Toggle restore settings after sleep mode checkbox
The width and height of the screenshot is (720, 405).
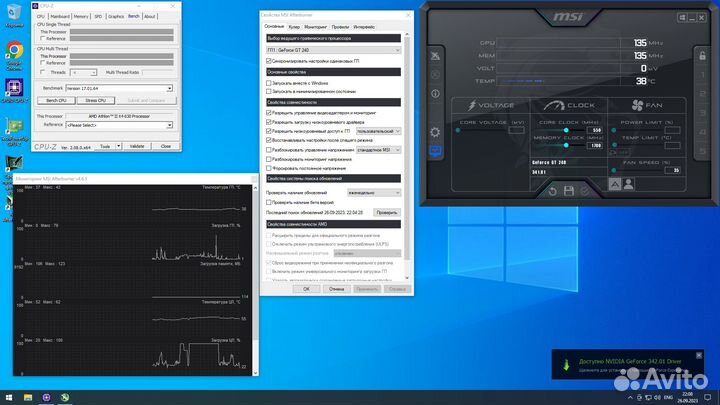coord(269,140)
